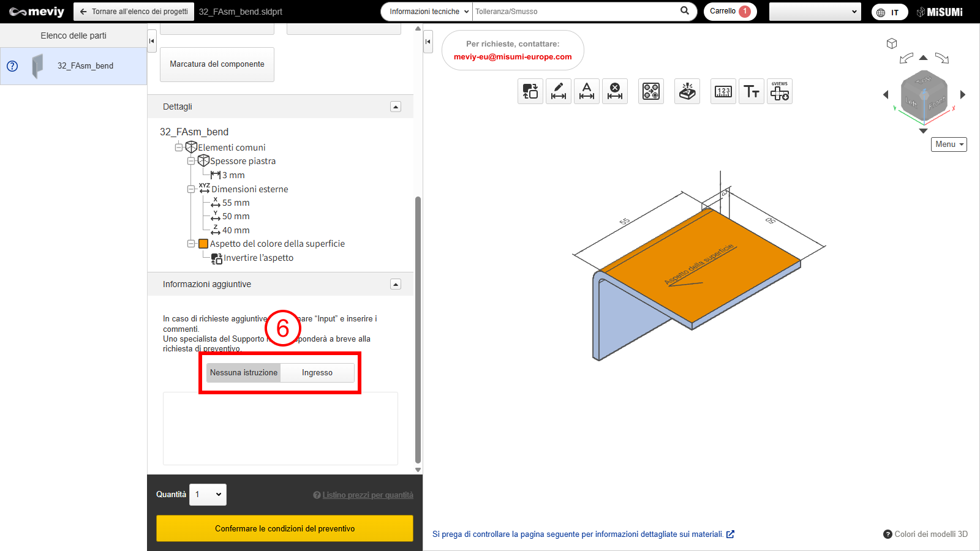
Task: Select the pencil edit dimension tool
Action: 559,92
